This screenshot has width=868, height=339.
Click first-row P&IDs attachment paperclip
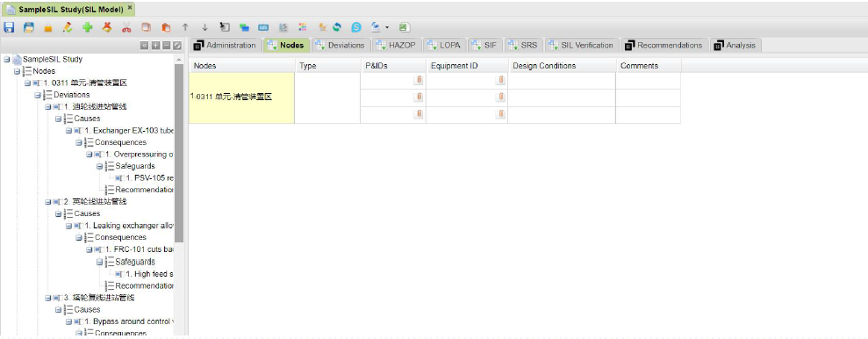419,80
